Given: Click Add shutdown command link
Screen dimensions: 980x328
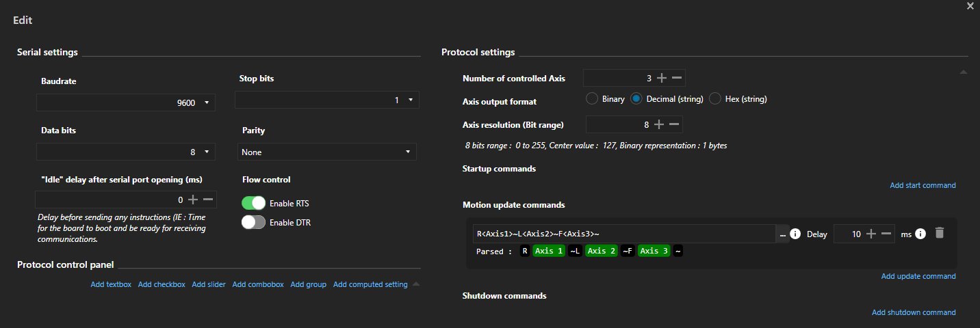Looking at the screenshot, I should click(914, 312).
